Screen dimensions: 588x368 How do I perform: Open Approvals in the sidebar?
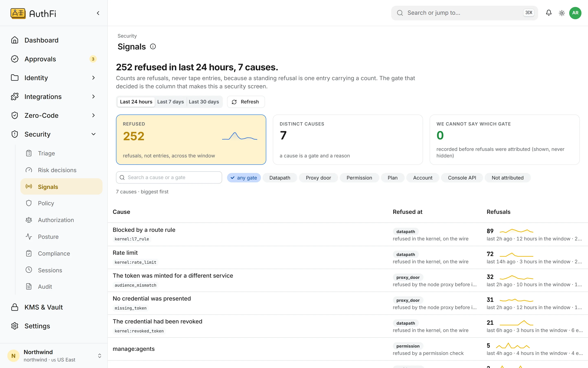(x=54, y=59)
